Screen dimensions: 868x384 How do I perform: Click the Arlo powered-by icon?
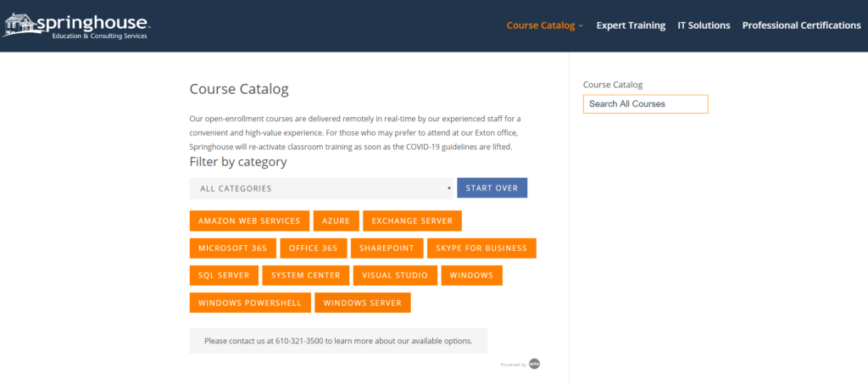click(534, 365)
